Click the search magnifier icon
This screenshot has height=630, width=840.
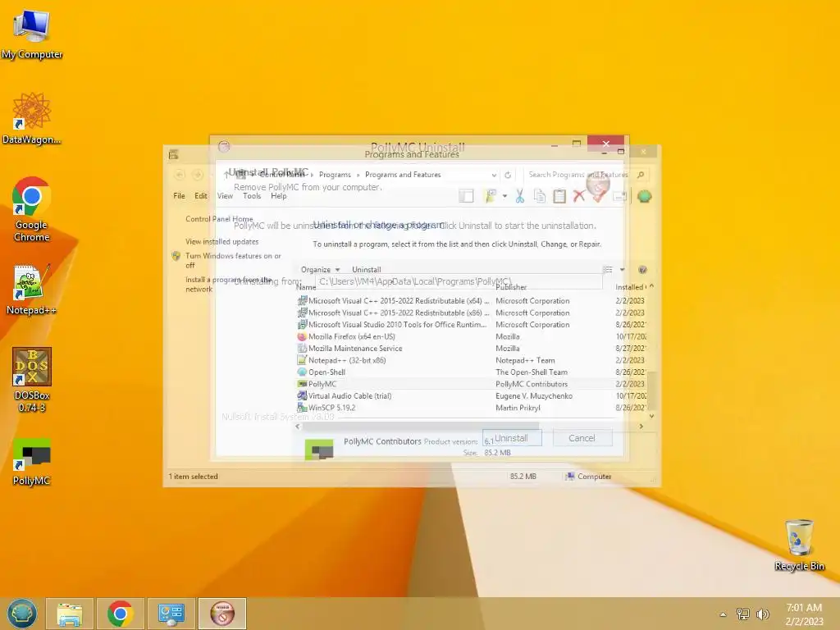click(640, 175)
